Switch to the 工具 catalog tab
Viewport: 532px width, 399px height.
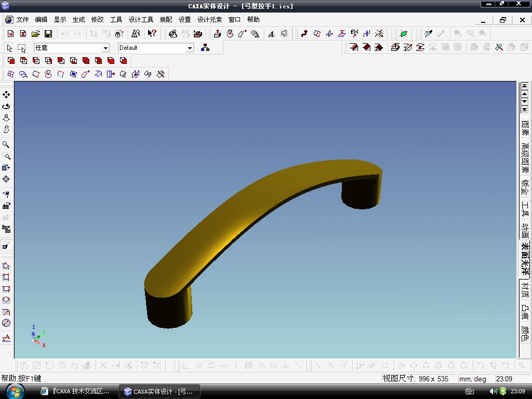coord(525,209)
